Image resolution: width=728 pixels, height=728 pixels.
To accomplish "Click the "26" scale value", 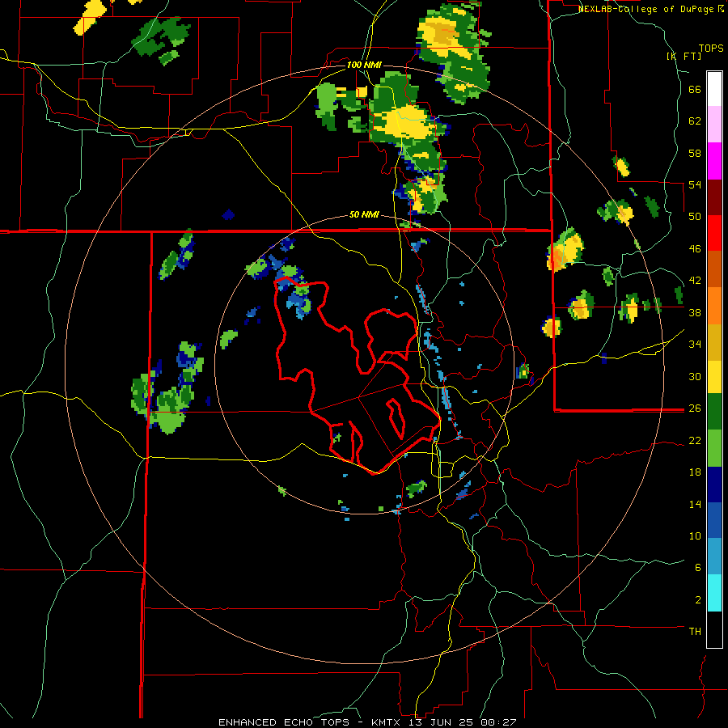I will click(695, 408).
